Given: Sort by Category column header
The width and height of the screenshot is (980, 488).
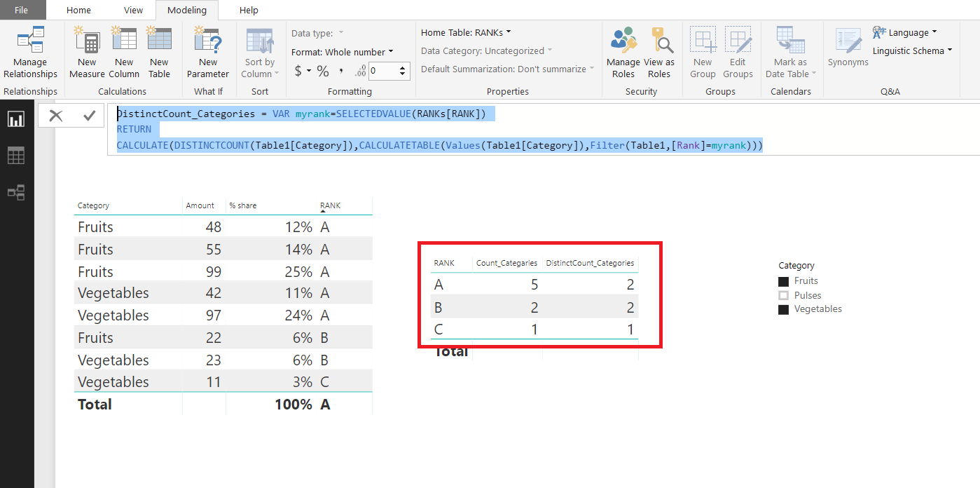Looking at the screenshot, I should pyautogui.click(x=94, y=205).
